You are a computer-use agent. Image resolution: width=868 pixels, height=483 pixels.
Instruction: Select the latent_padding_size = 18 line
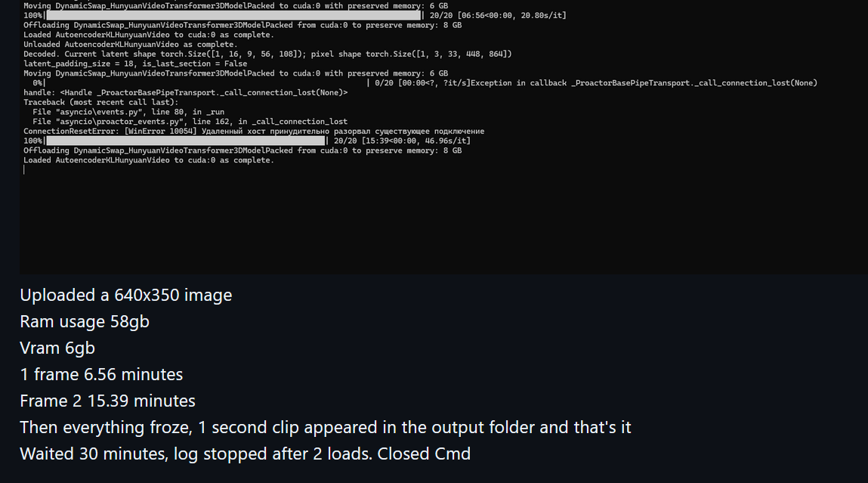point(135,63)
